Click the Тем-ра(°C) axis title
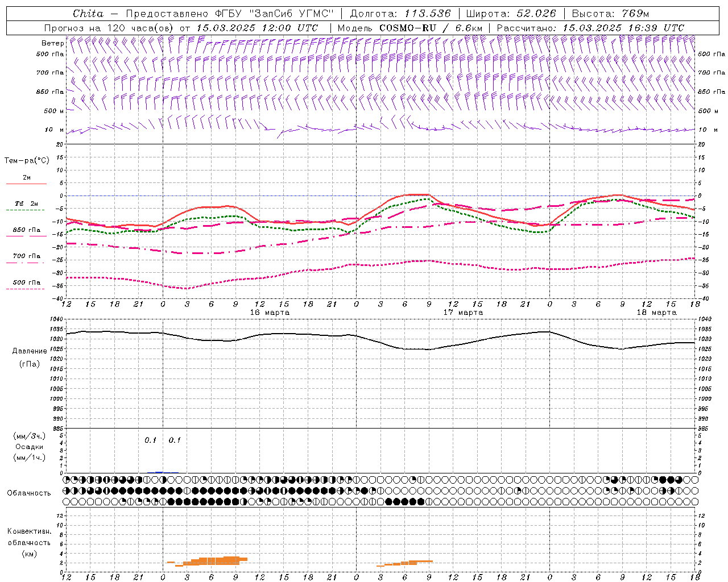 [x=27, y=161]
